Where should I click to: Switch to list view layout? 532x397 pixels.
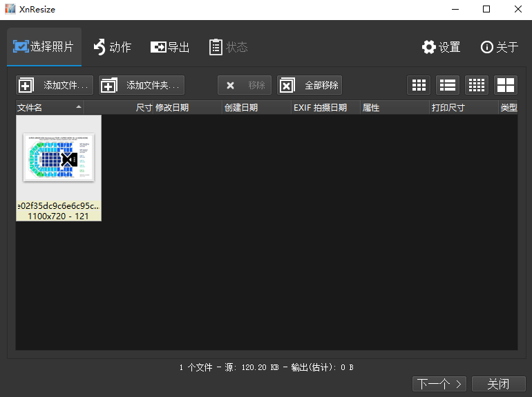(x=448, y=85)
